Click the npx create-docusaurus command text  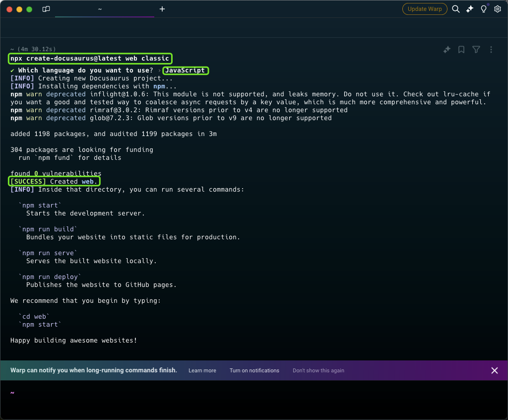click(x=90, y=59)
